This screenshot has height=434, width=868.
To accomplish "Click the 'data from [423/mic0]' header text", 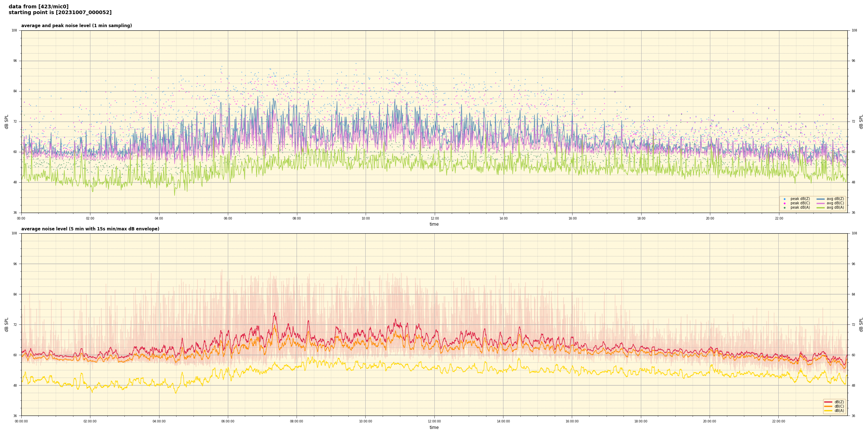I will click(38, 7).
